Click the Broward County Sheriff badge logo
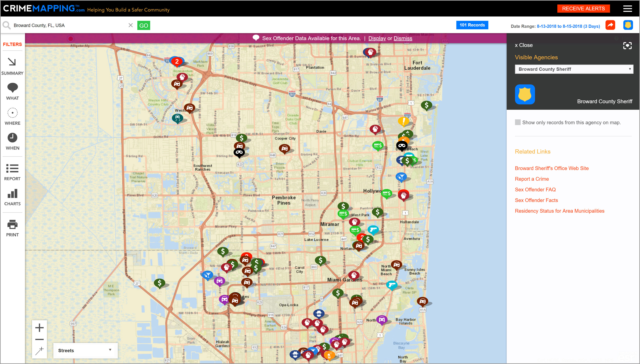 click(525, 94)
